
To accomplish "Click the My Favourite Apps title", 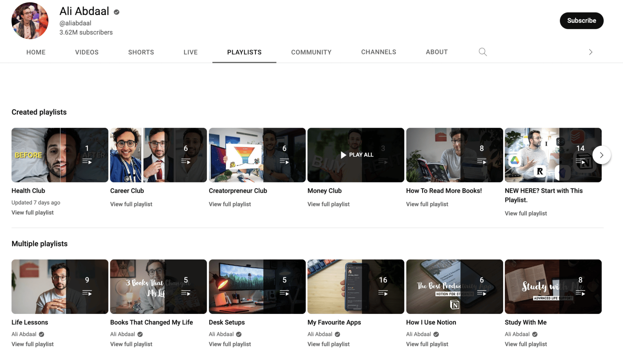I will [x=334, y=322].
